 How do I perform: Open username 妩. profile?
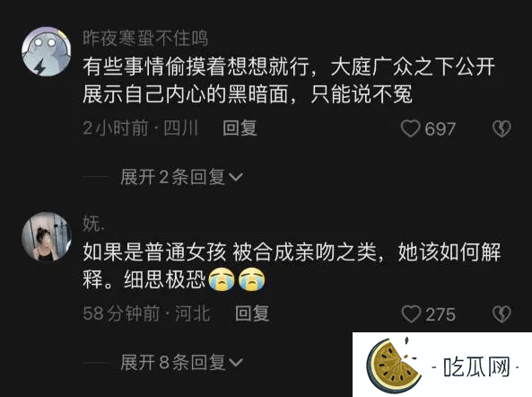[93, 224]
